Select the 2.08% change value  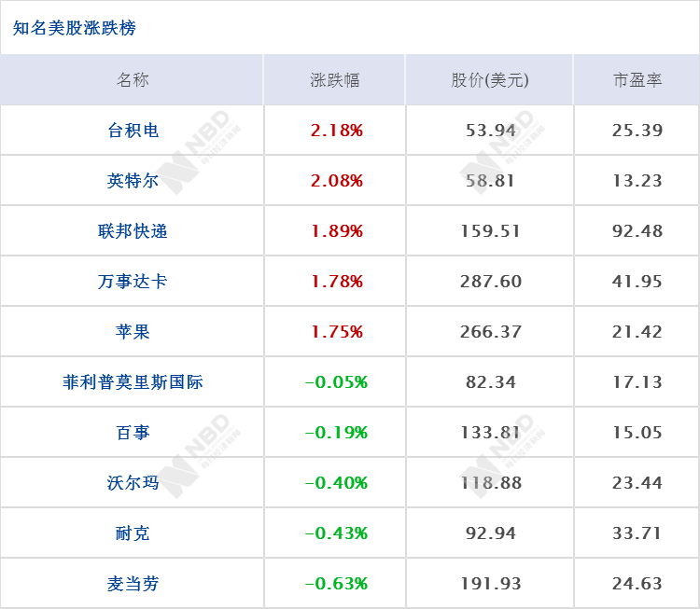337,181
